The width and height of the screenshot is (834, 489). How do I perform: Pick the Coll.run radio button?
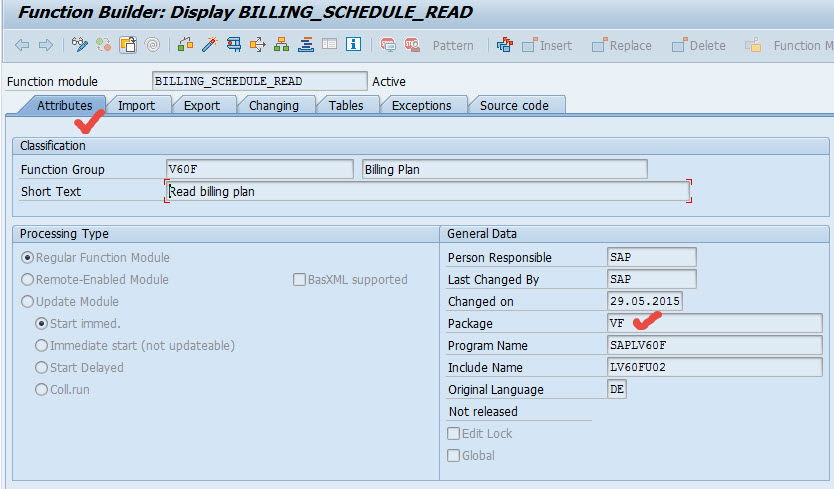pyautogui.click(x=41, y=389)
